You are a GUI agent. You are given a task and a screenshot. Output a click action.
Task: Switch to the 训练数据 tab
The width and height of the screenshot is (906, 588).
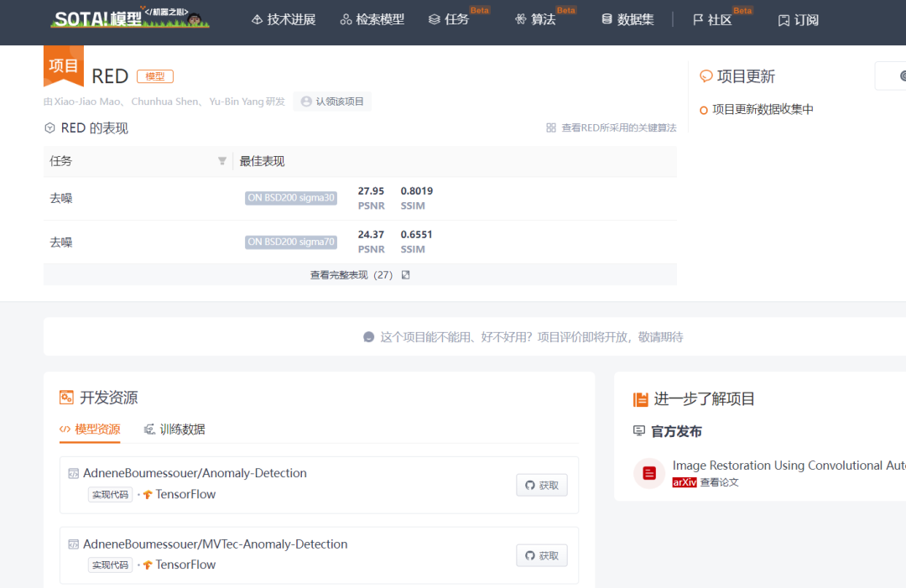[x=174, y=429]
